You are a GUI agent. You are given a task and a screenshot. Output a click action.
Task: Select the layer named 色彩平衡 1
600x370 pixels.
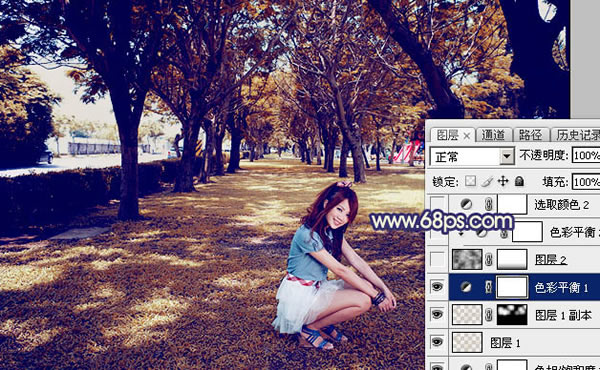[x=561, y=287]
